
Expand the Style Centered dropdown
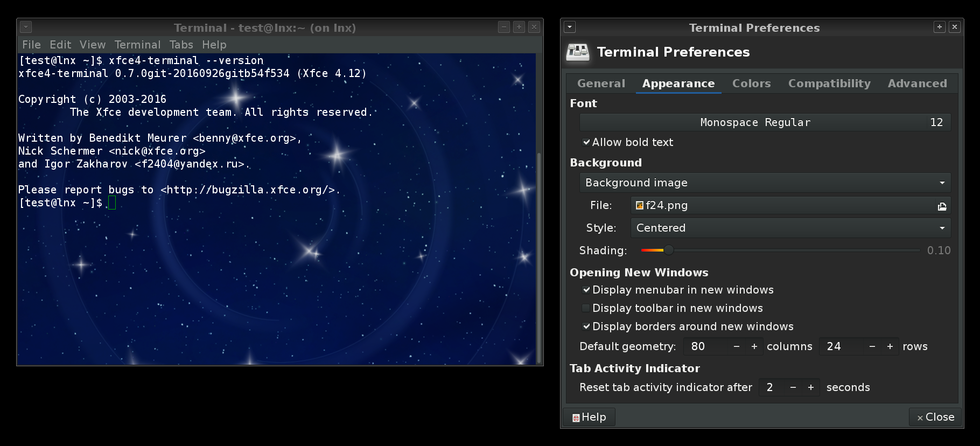point(790,228)
